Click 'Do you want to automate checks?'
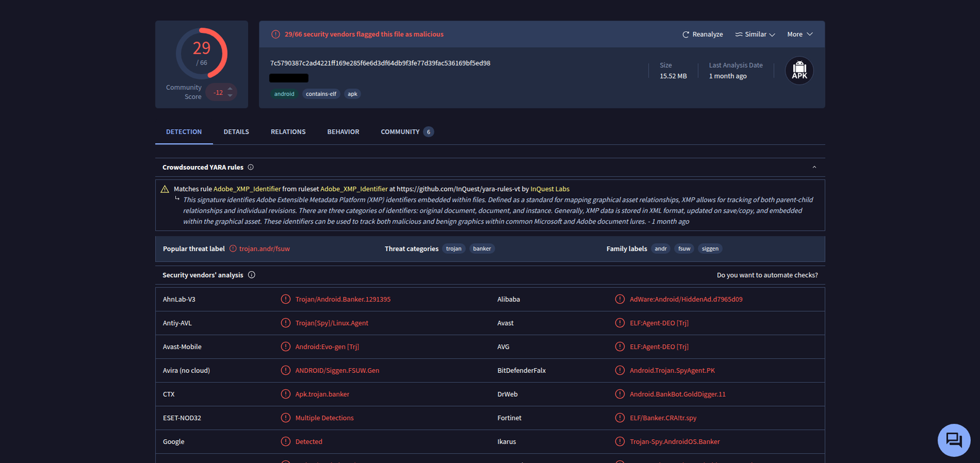The width and height of the screenshot is (980, 463). click(x=767, y=275)
